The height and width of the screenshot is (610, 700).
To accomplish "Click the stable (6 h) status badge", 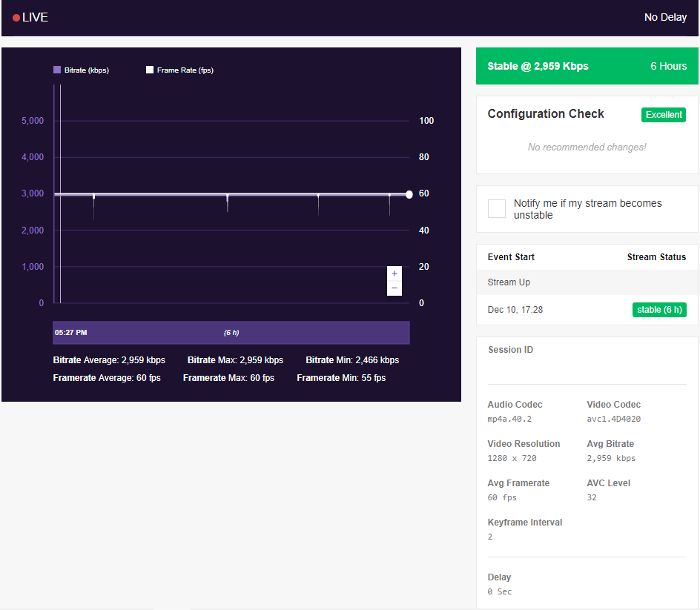I will pos(659,310).
